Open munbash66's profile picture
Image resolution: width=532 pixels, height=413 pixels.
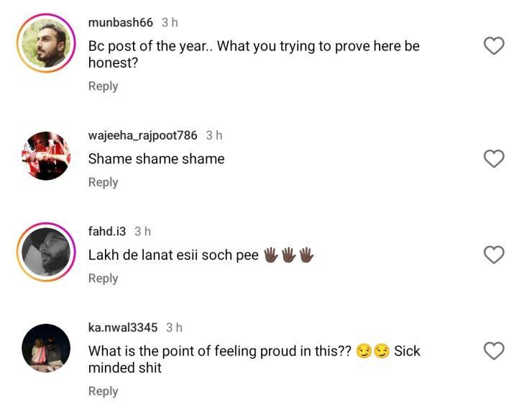point(46,43)
